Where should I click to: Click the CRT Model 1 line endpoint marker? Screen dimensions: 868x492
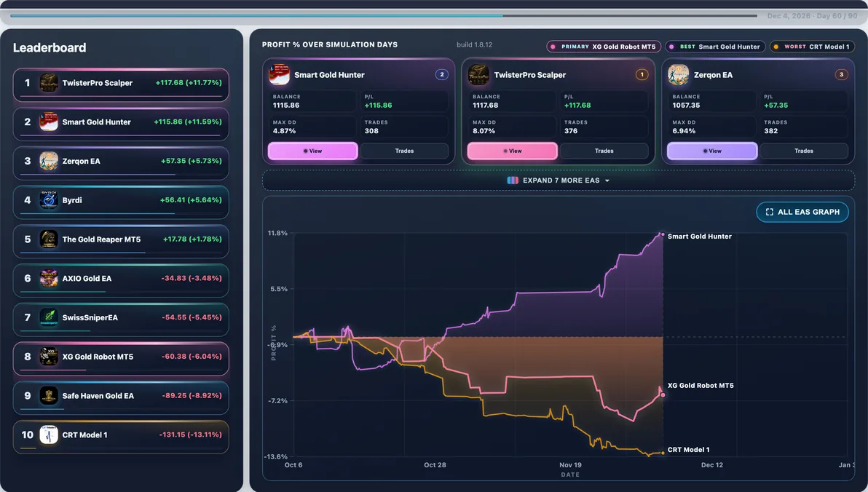[663, 453]
